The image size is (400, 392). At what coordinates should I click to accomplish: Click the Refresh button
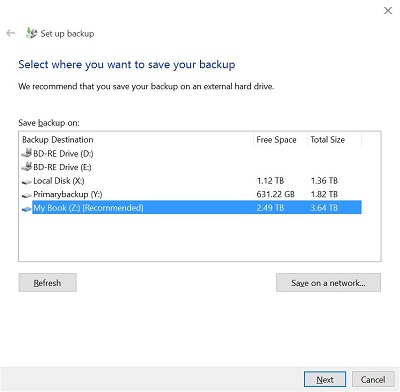click(48, 283)
